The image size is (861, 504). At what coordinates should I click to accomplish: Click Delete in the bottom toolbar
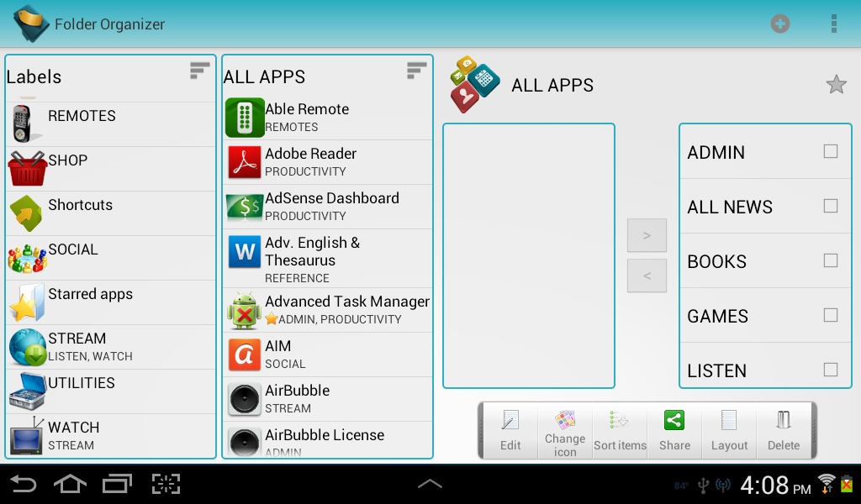coord(784,431)
